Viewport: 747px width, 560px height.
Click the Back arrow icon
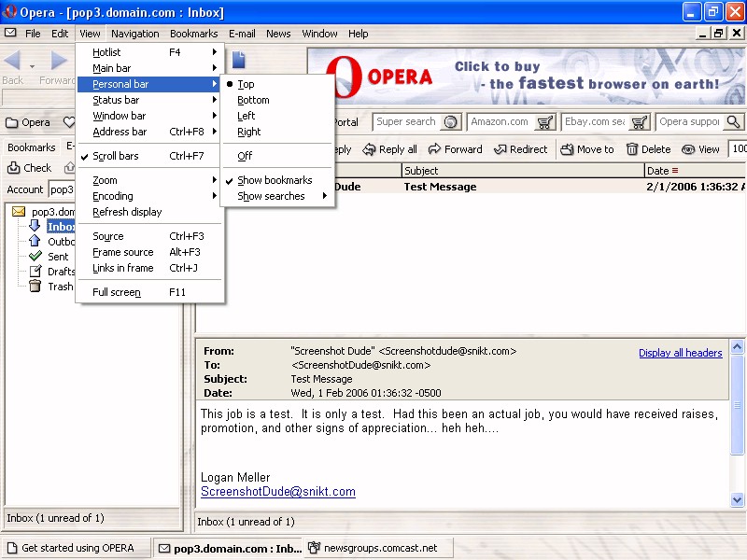tap(12, 61)
